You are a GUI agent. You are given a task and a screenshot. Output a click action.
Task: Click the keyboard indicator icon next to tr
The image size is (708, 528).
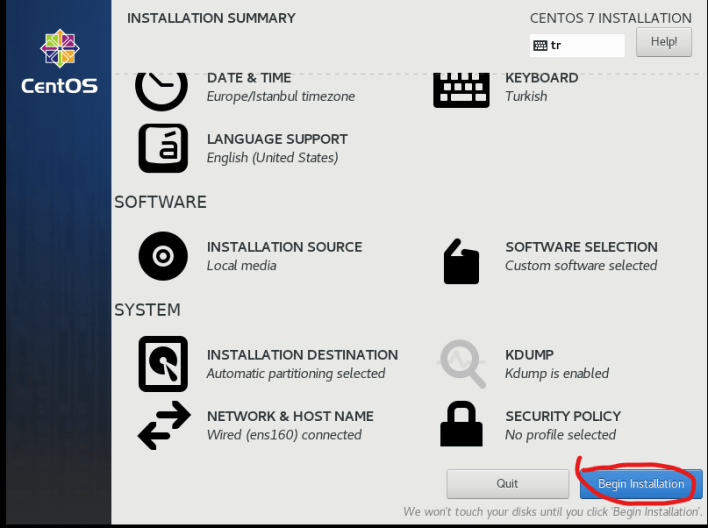pos(540,45)
